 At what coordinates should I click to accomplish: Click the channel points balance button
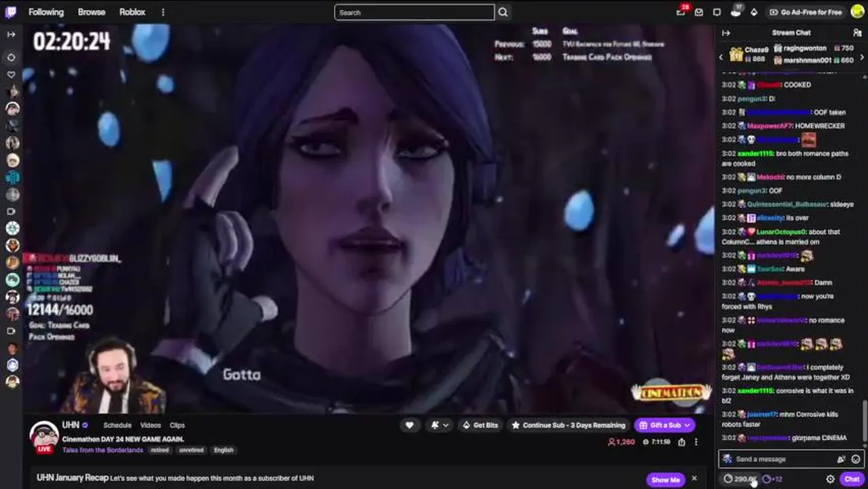point(740,479)
